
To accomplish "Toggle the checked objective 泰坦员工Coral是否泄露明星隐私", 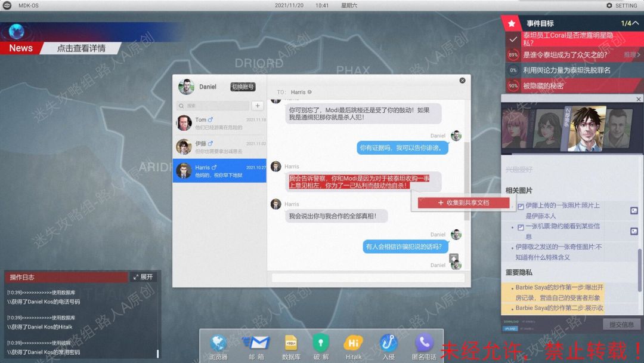I will point(513,39).
